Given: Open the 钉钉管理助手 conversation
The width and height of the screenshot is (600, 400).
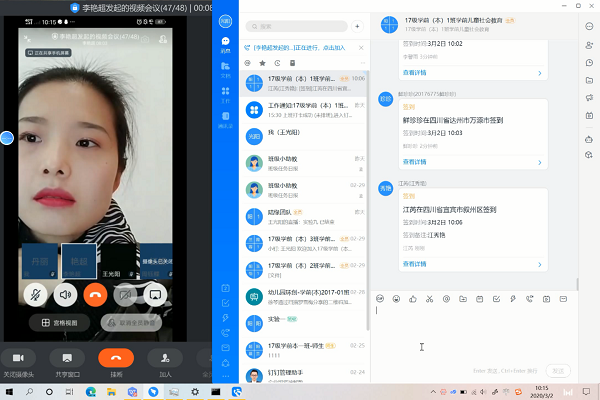Looking at the screenshot, I should click(x=303, y=376).
